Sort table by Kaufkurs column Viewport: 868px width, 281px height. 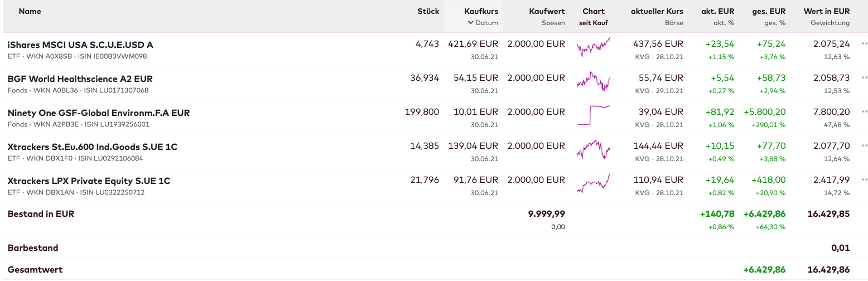pyautogui.click(x=481, y=11)
